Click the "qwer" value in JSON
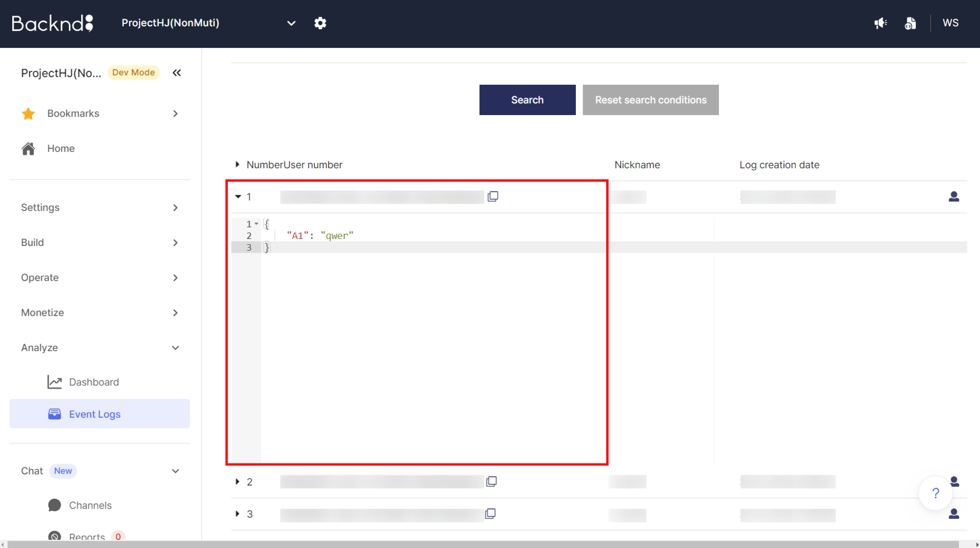 (337, 236)
